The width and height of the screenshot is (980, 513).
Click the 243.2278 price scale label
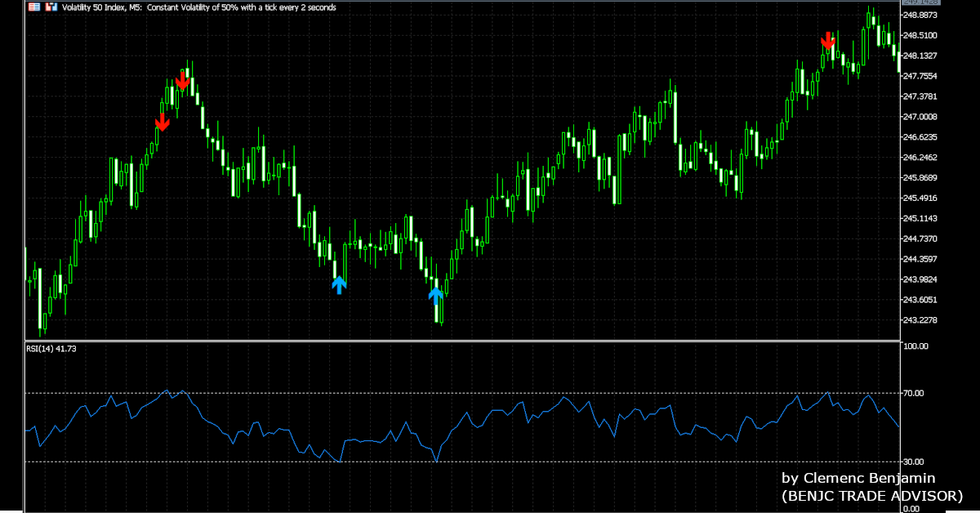pos(920,320)
